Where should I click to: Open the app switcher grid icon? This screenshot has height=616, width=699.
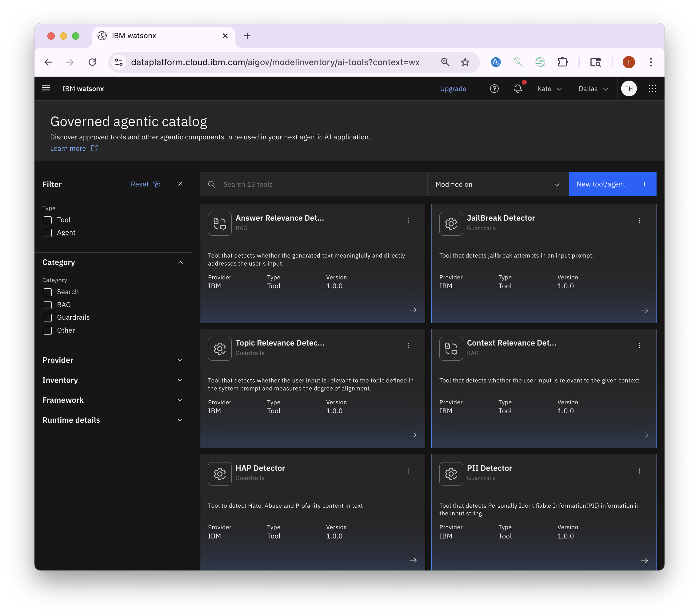tap(652, 89)
